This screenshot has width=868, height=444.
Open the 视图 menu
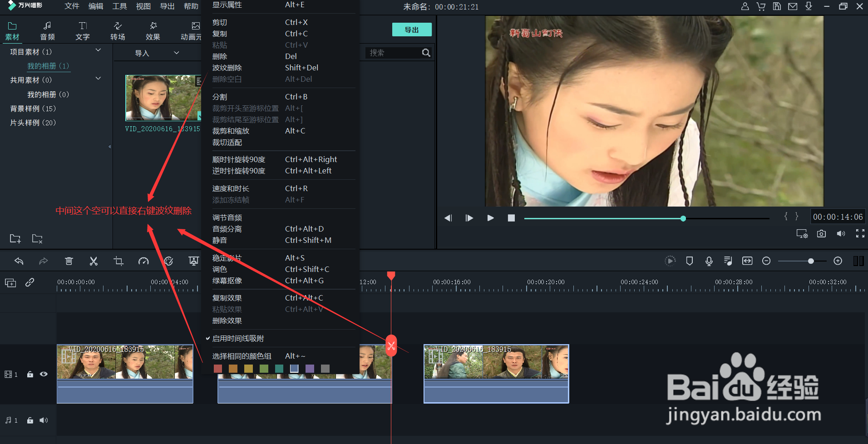coord(143,6)
